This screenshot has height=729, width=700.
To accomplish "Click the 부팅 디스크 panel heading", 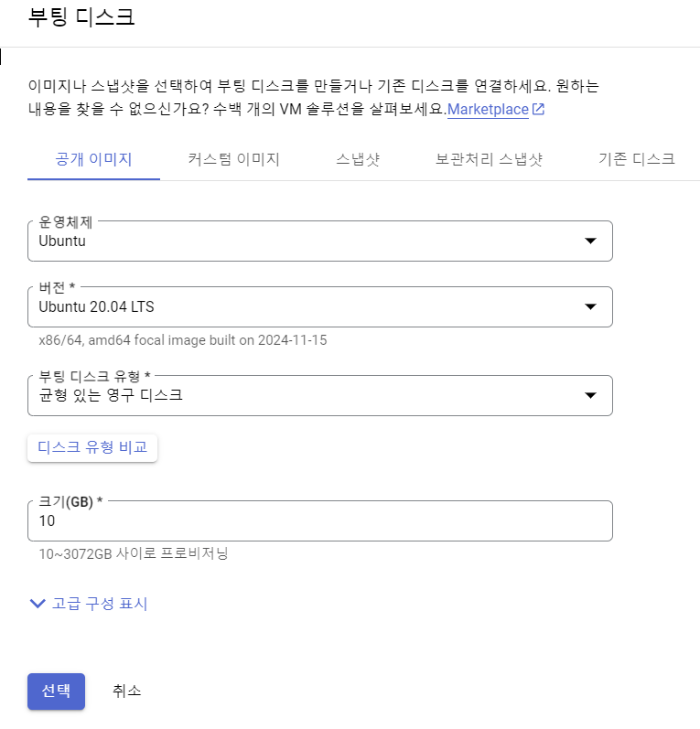I will pos(81,17).
